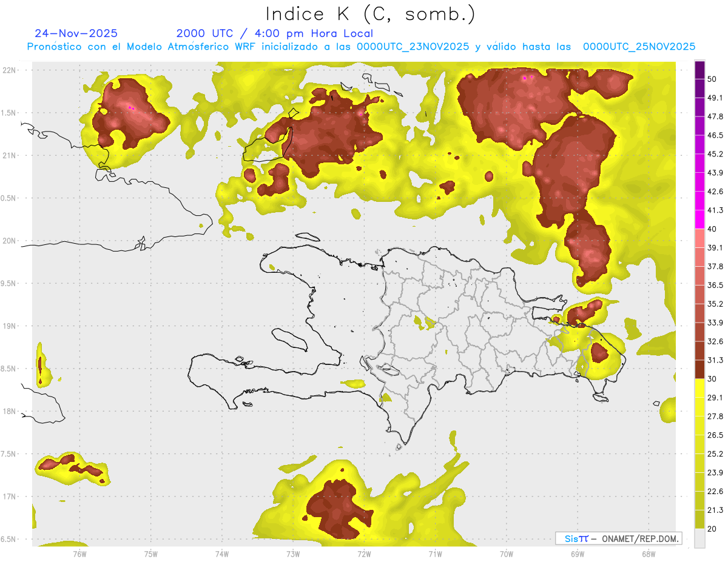Click the '24-Nov-2025' date text

[x=76, y=33]
